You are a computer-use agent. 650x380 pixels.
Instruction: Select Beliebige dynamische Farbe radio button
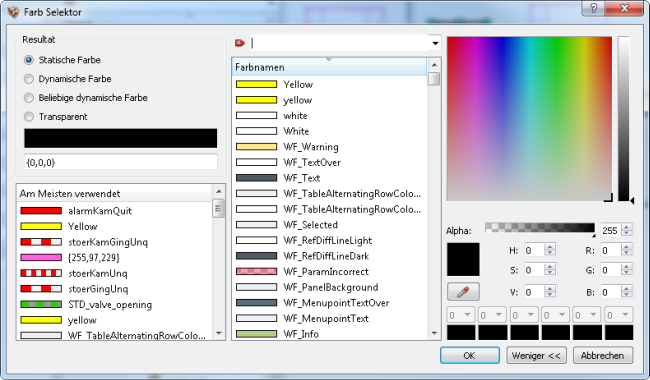coord(29,98)
